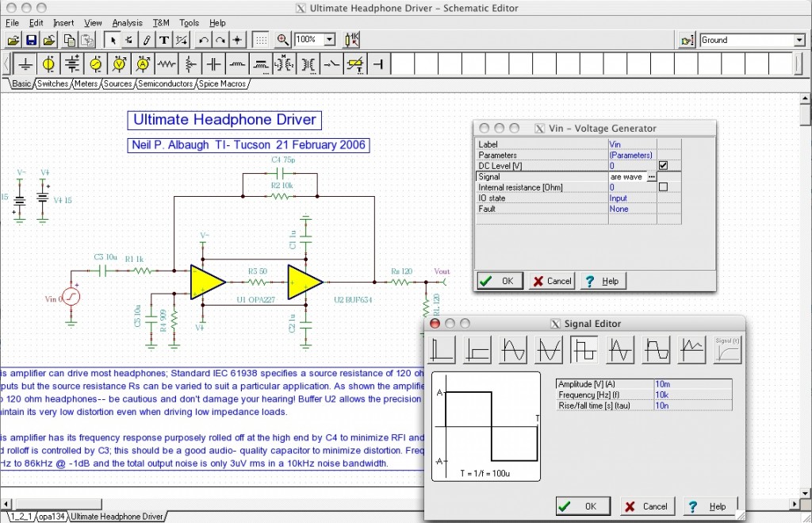Insert a resistor from the component bar

click(x=167, y=63)
